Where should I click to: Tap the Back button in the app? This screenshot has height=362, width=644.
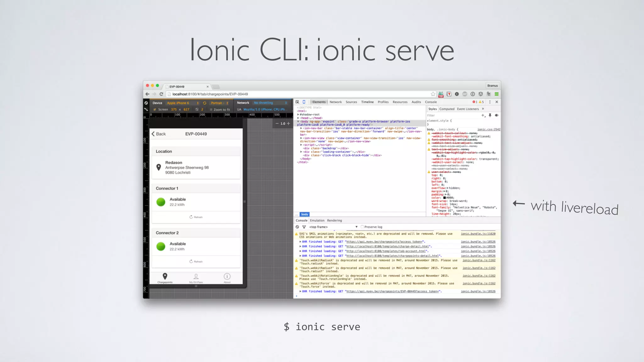click(x=159, y=134)
